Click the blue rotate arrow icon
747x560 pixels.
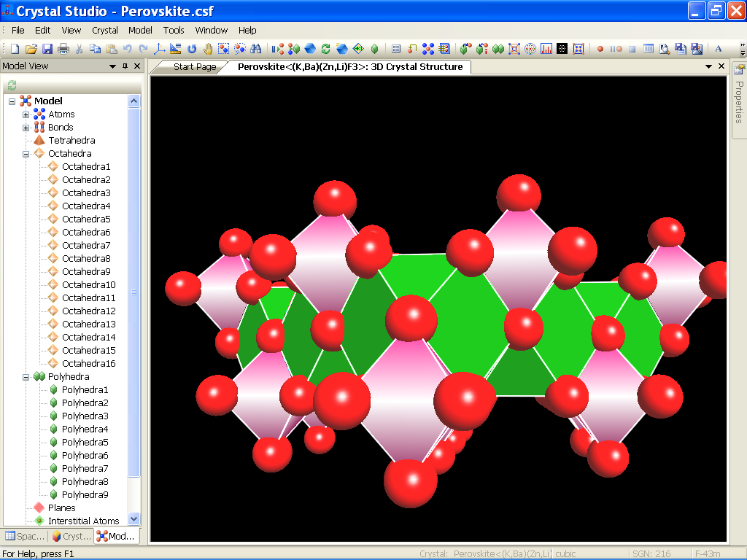click(x=192, y=49)
